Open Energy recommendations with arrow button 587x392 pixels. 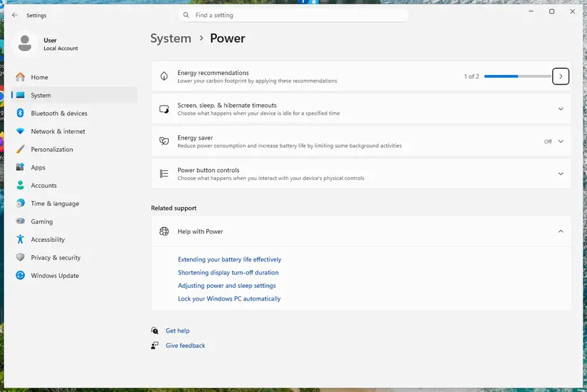tap(561, 77)
